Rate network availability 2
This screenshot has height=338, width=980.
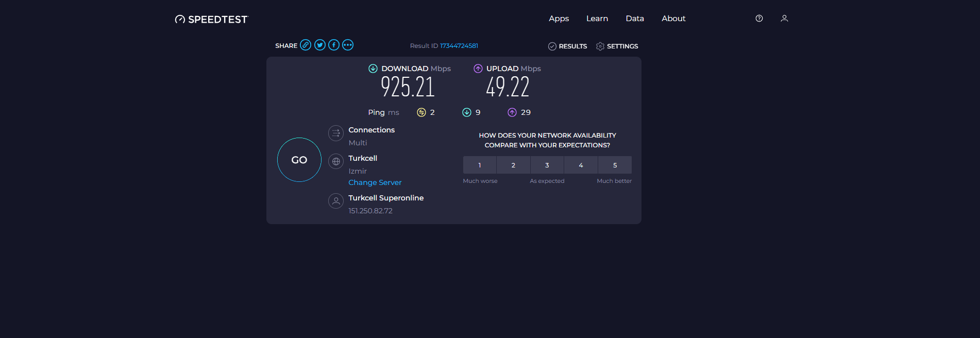point(513,165)
